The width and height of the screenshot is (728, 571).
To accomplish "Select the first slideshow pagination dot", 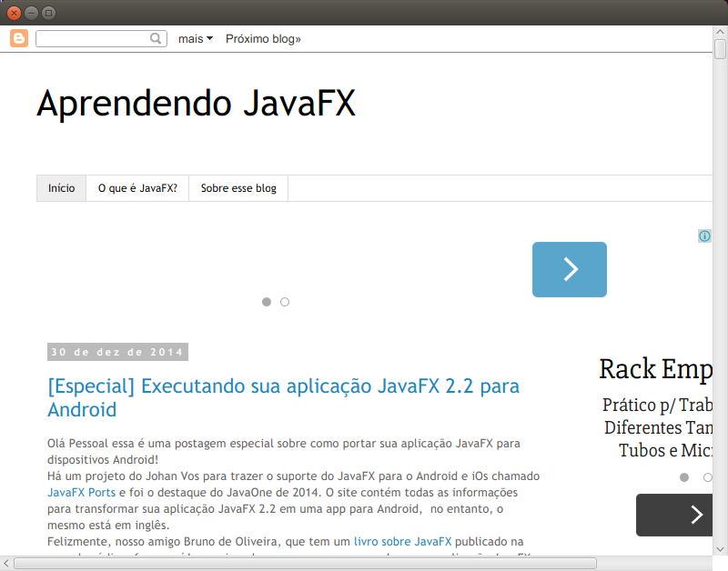I will tap(267, 301).
